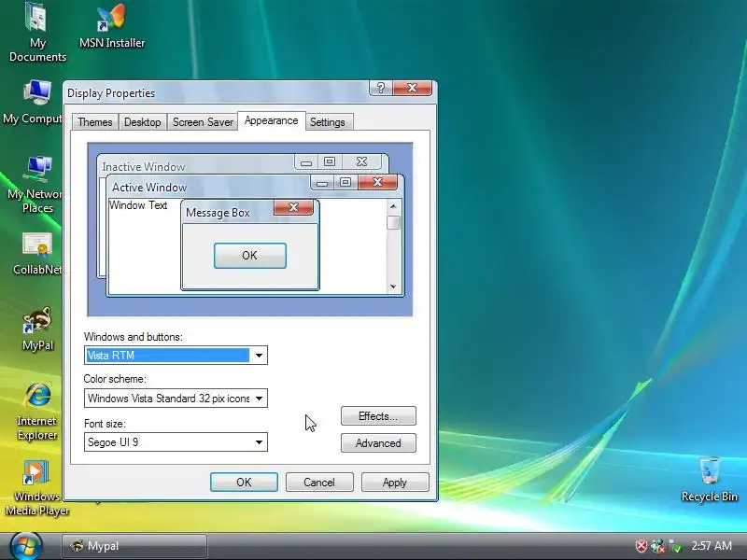Select the CollabNet desktop icon
This screenshot has height=560, width=747.
click(x=37, y=253)
